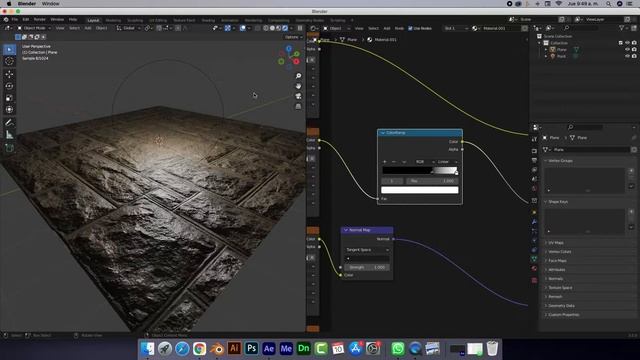This screenshot has width=640, height=360.
Task: Toggle viewport visibility eye for Collection
Action: pyautogui.click(x=627, y=43)
